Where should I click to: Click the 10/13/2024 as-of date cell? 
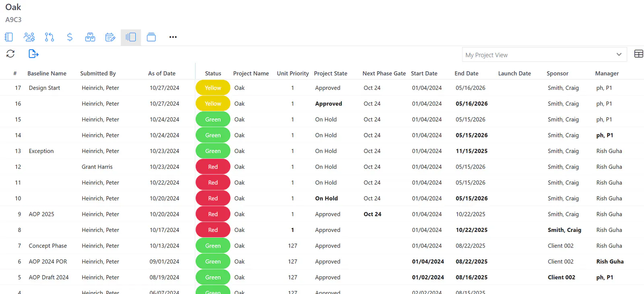pos(164,246)
